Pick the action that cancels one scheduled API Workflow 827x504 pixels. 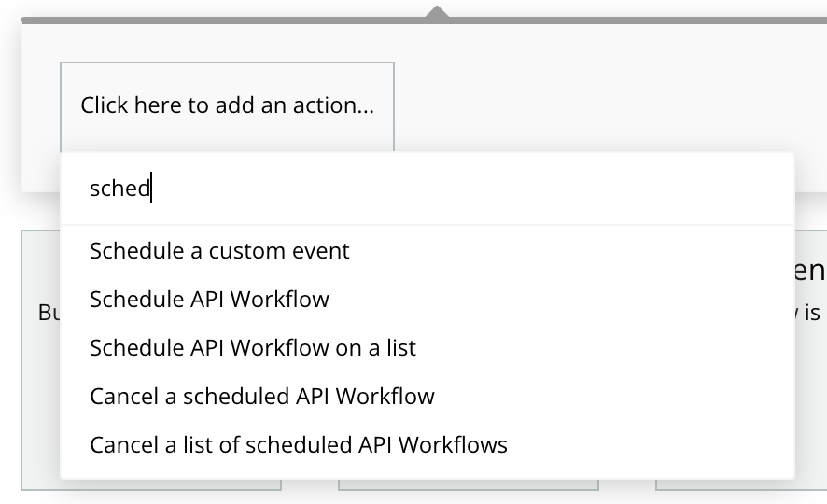coord(262,396)
